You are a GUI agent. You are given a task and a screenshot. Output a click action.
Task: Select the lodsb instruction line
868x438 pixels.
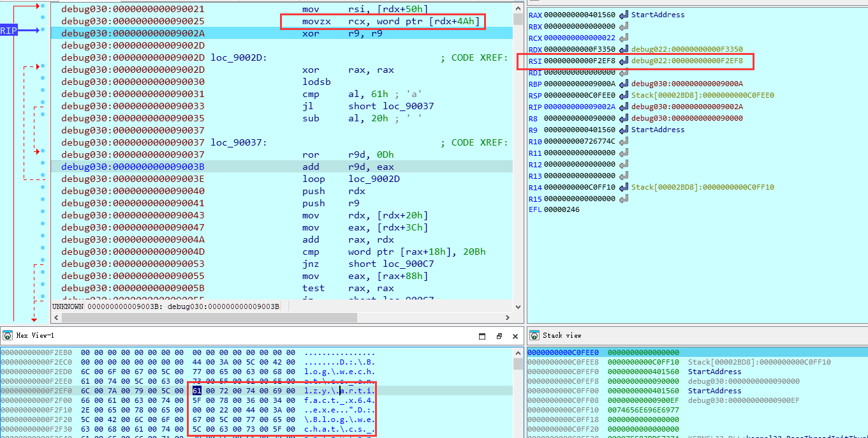coord(316,82)
